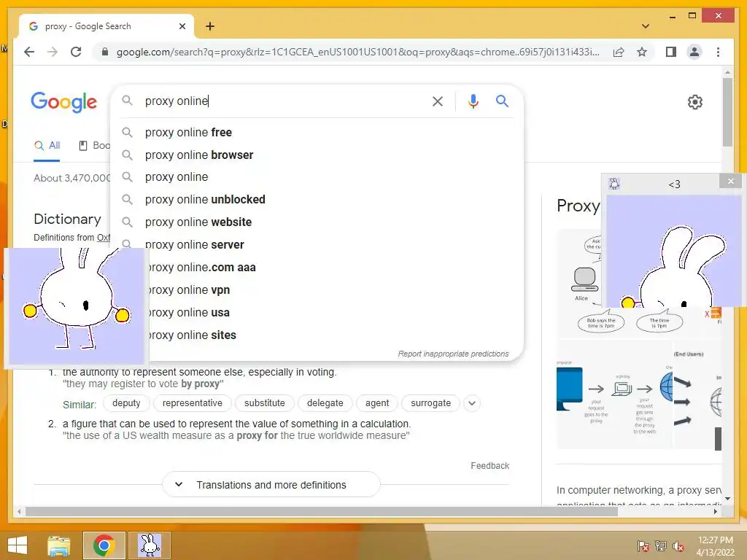Screen dimensions: 747x560
Task: Choose suggestion proxy online browser
Action: coord(317,155)
